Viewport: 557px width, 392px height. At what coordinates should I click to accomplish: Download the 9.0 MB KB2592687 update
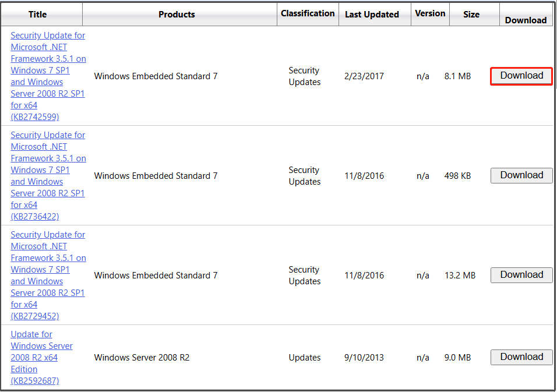(x=521, y=357)
